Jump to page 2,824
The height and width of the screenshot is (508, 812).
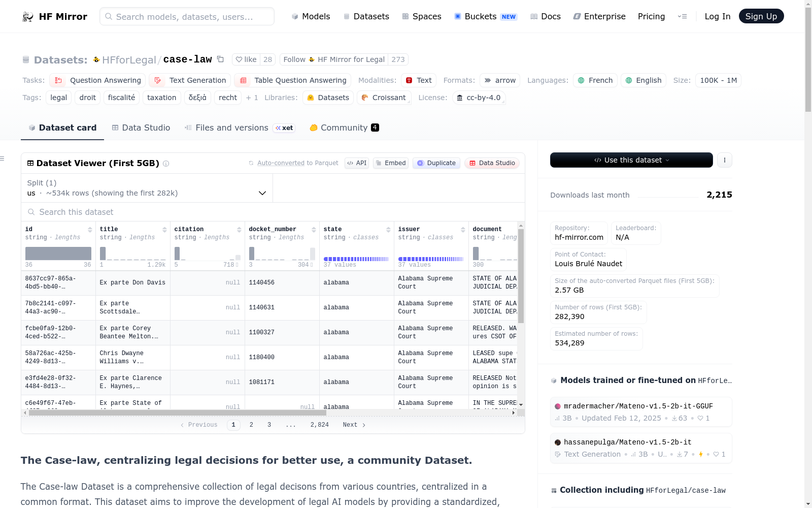tap(320, 425)
